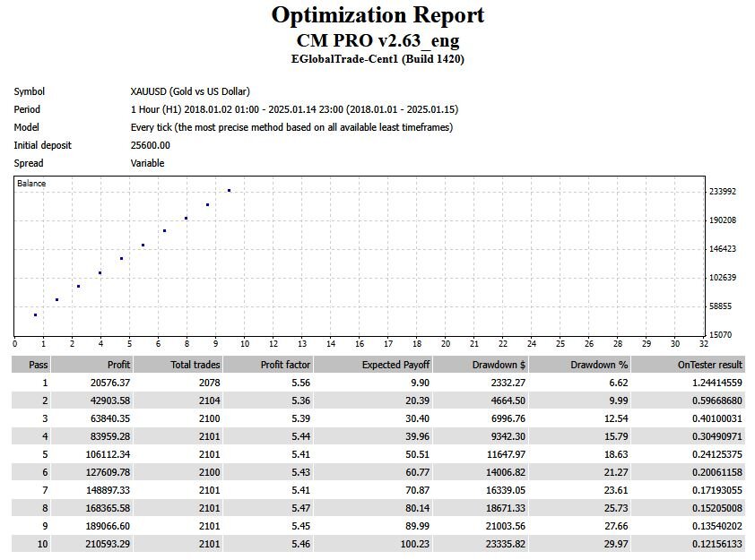Click the Drawdown % column header

coord(580,365)
